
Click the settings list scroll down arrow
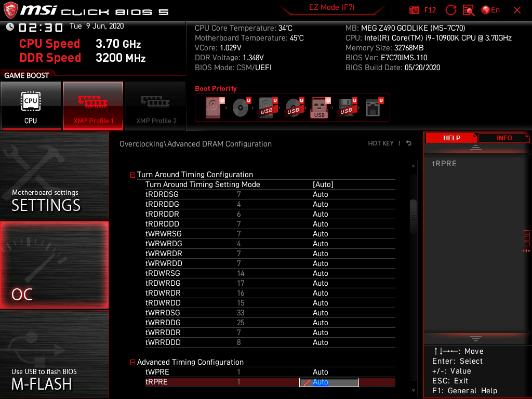point(413,391)
